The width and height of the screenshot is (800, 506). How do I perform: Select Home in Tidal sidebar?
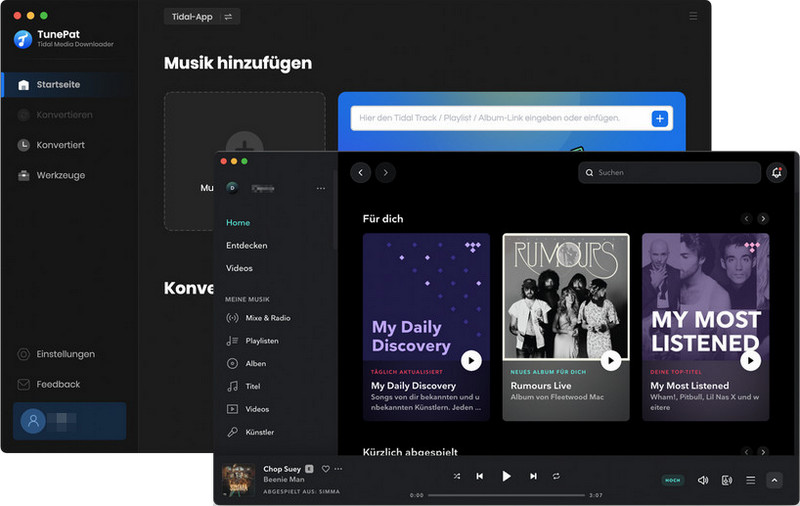(x=238, y=222)
